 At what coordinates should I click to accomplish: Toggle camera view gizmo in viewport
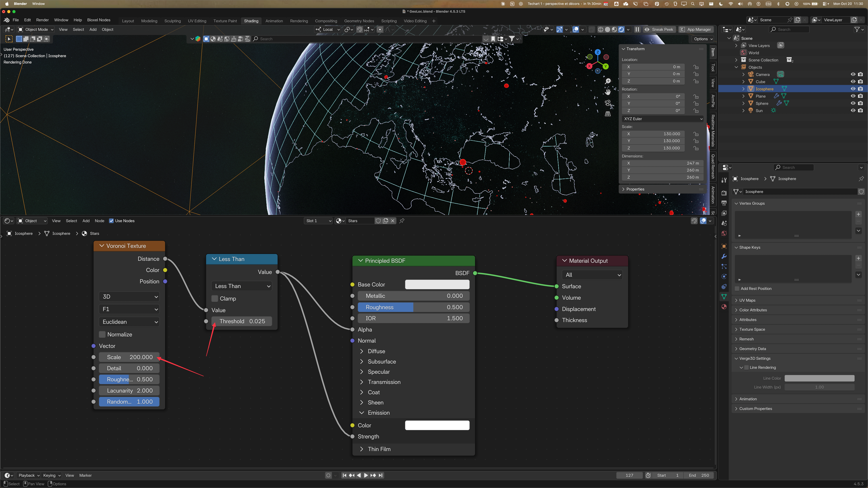pyautogui.click(x=608, y=103)
